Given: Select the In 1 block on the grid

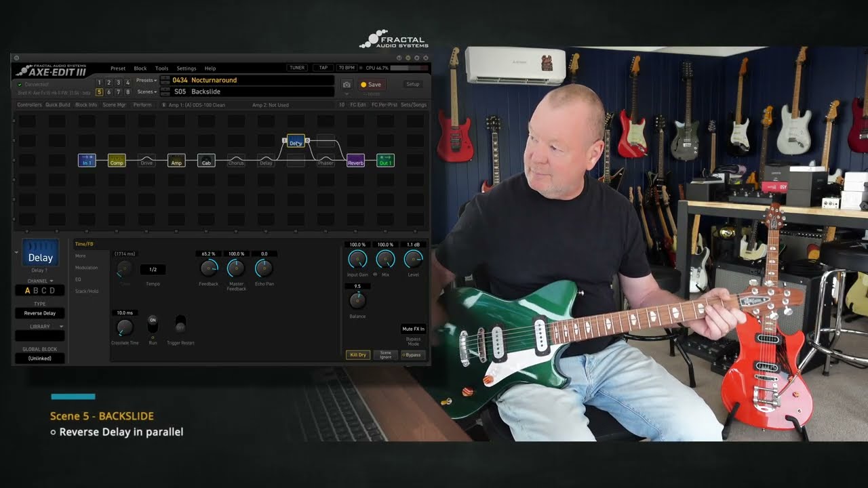Looking at the screenshot, I should (87, 161).
